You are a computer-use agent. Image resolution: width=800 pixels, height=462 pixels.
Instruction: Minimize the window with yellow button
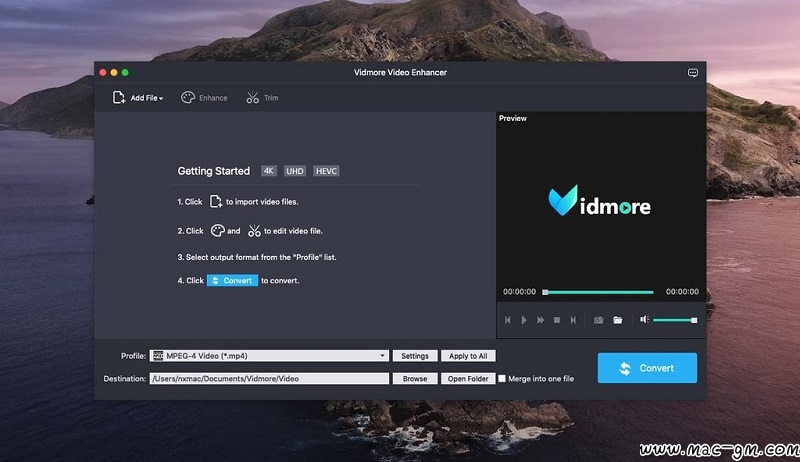coord(114,72)
